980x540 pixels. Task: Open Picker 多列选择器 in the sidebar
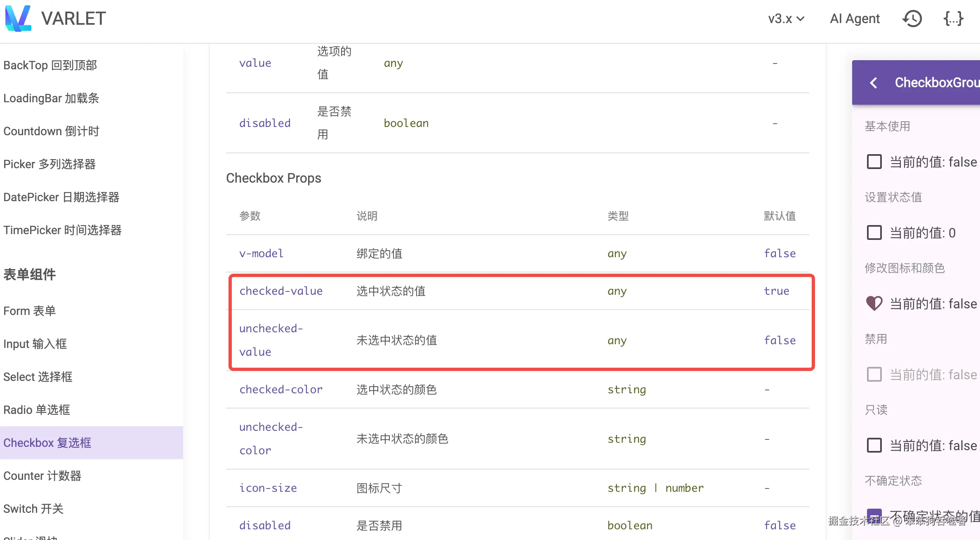click(49, 164)
